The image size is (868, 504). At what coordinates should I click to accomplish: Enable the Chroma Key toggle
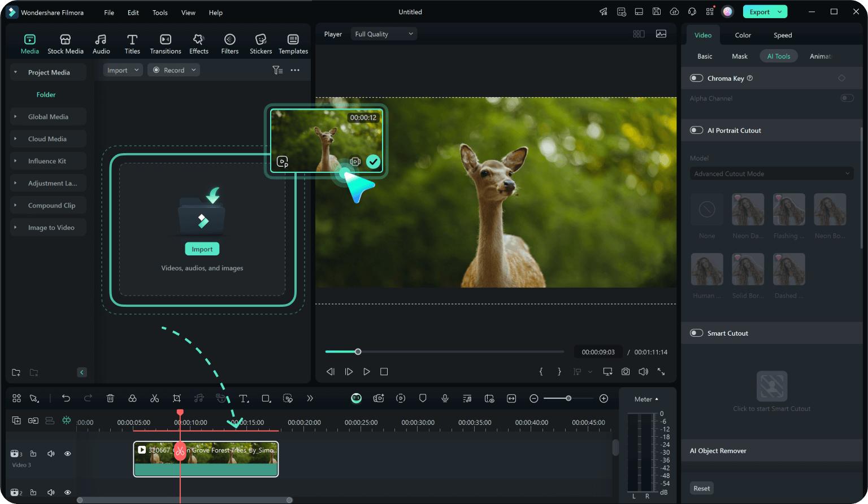click(696, 79)
